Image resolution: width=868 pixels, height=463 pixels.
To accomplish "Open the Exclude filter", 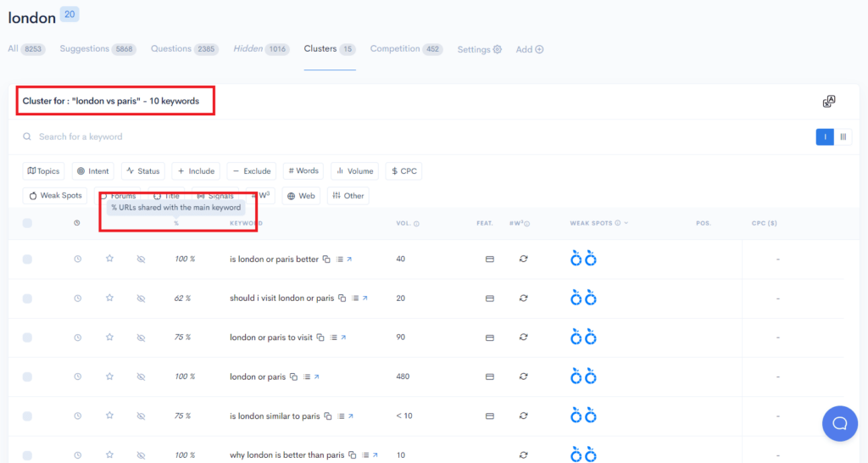I will 252,171.
